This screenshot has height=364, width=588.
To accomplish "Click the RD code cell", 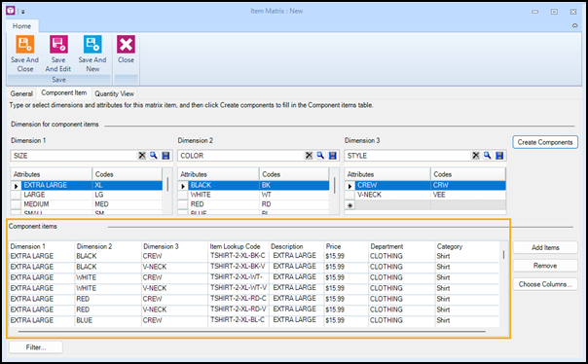I will point(294,204).
